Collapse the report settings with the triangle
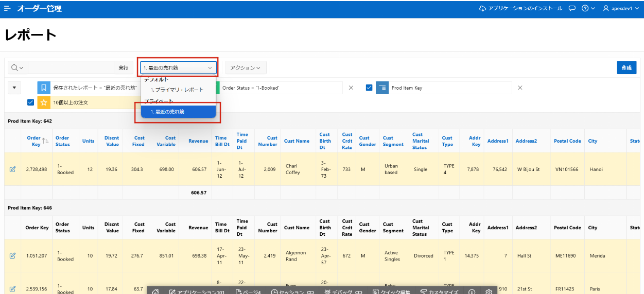The height and width of the screenshot is (294, 644). pos(14,88)
